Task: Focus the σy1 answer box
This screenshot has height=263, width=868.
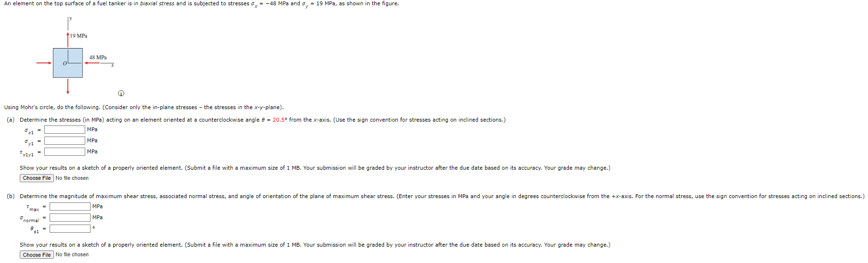Action: (65, 140)
